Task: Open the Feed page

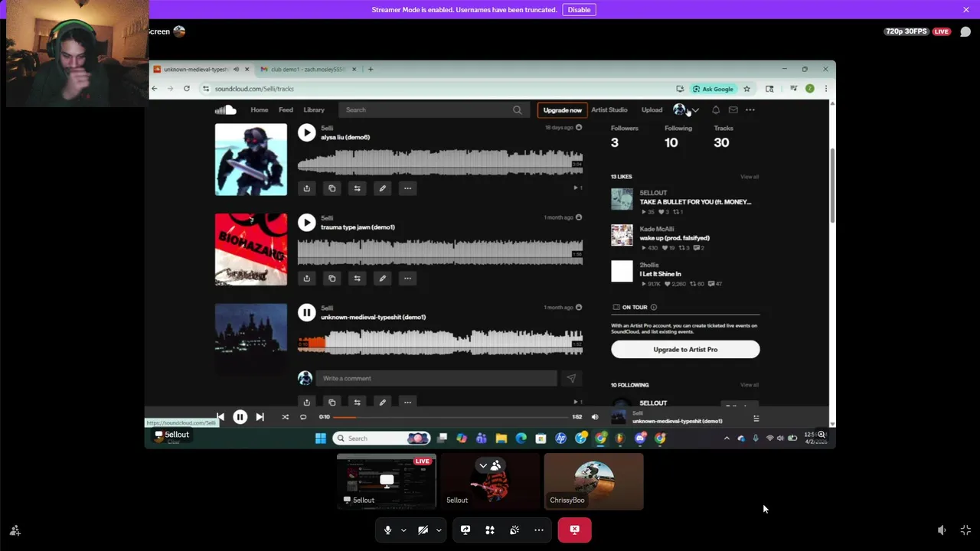Action: 286,110
